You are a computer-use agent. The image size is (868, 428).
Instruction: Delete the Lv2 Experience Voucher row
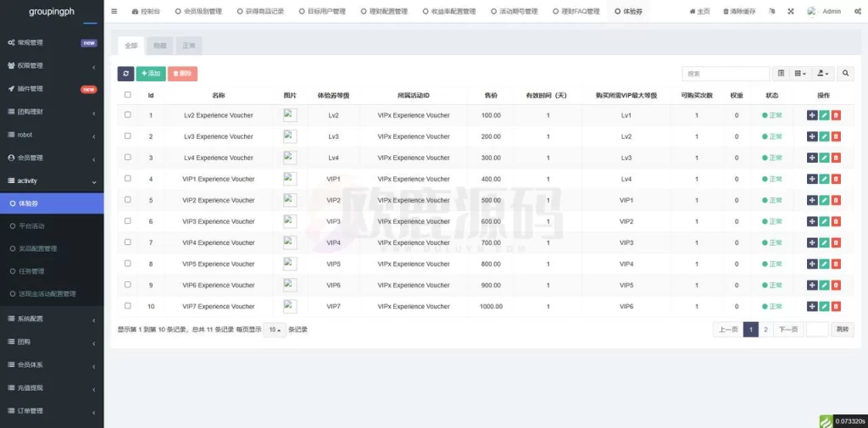[x=836, y=115]
